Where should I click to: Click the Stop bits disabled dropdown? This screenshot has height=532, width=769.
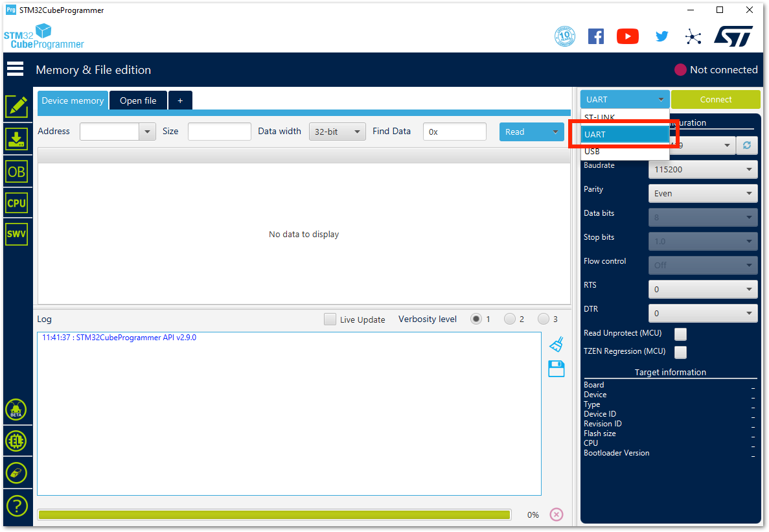[x=703, y=241]
